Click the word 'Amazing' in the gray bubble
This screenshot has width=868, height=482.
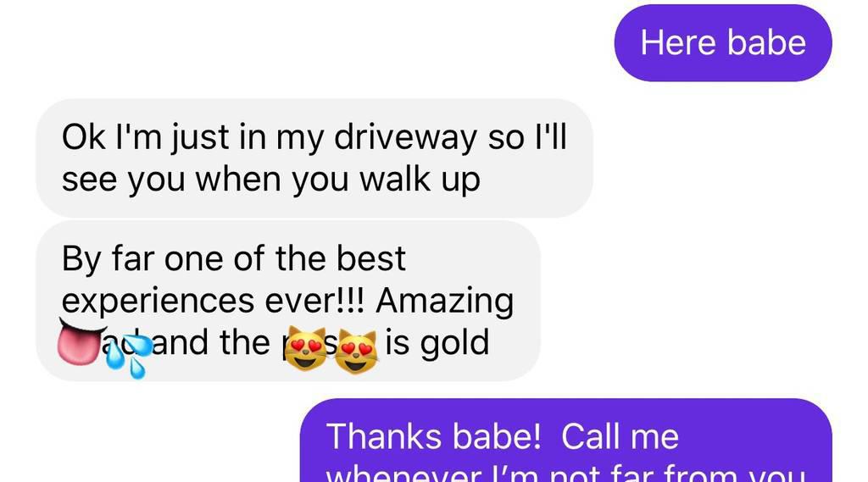(445, 302)
